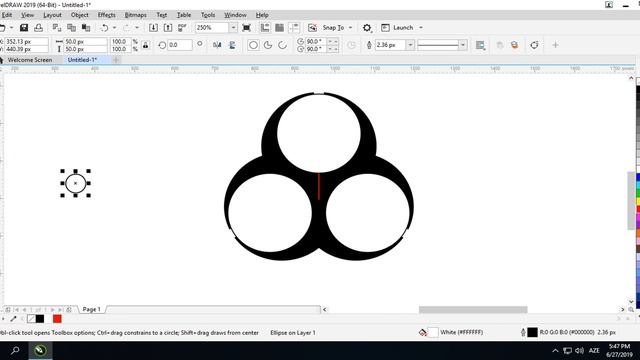Open the Bitmaps menu

click(136, 15)
